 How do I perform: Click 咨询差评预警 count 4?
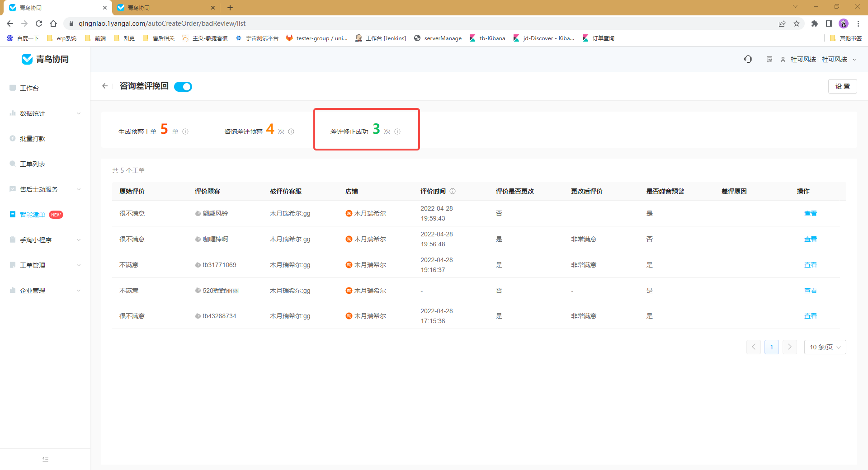[270, 129]
